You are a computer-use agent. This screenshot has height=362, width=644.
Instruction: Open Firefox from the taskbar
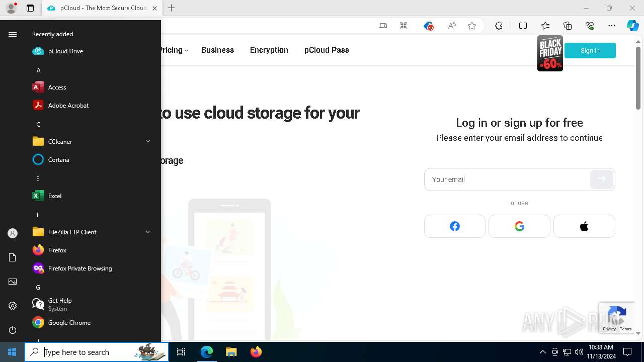click(256, 352)
